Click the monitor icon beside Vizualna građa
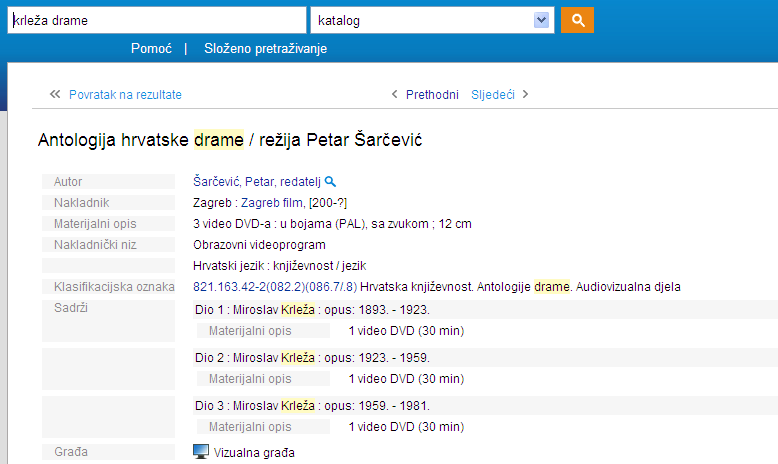Screen dimensions: 778x464 pos(201,452)
